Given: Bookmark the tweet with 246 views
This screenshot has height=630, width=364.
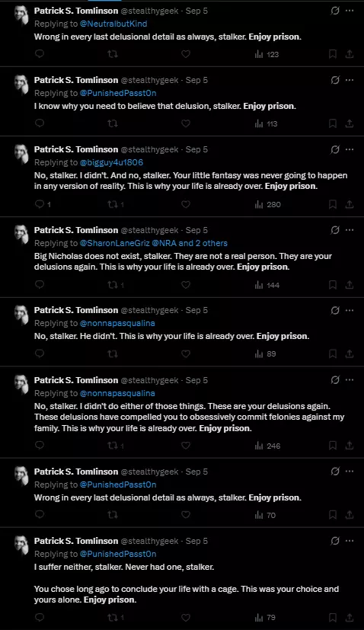Looking at the screenshot, I should point(332,446).
